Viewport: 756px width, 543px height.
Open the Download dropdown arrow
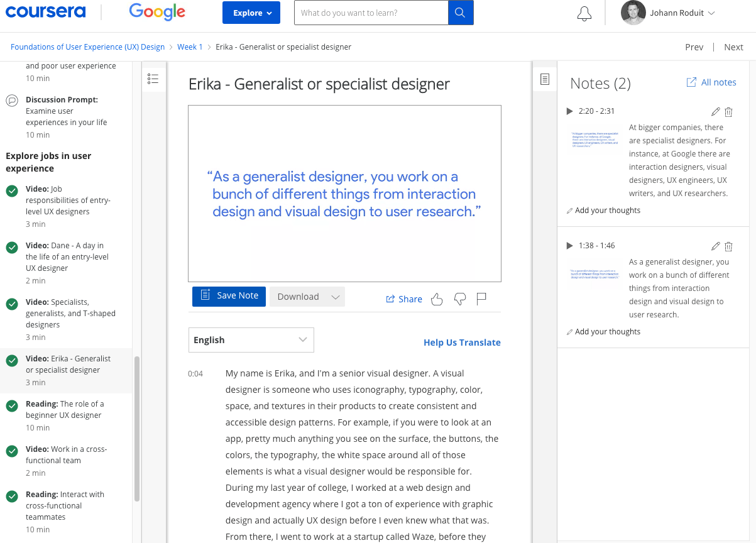[336, 297]
